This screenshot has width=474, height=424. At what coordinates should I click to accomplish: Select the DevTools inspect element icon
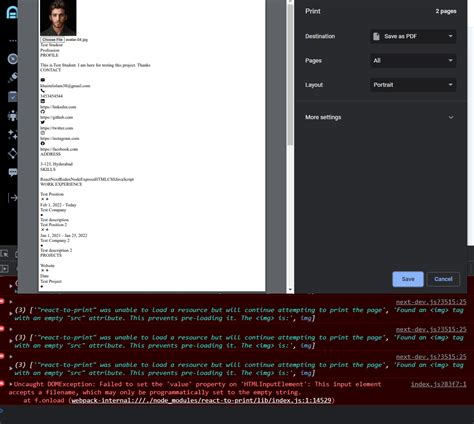pos(5,254)
